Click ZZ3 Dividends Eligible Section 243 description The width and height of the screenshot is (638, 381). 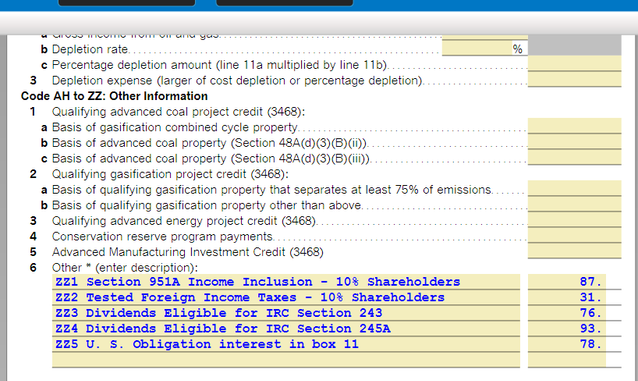286,313
